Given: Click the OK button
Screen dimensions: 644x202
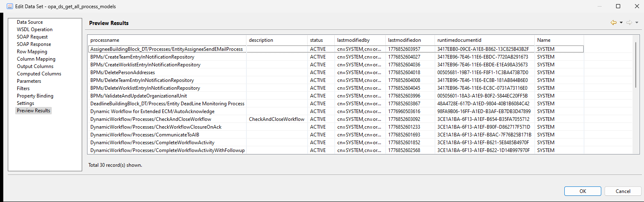Looking at the screenshot, I should [x=583, y=191].
